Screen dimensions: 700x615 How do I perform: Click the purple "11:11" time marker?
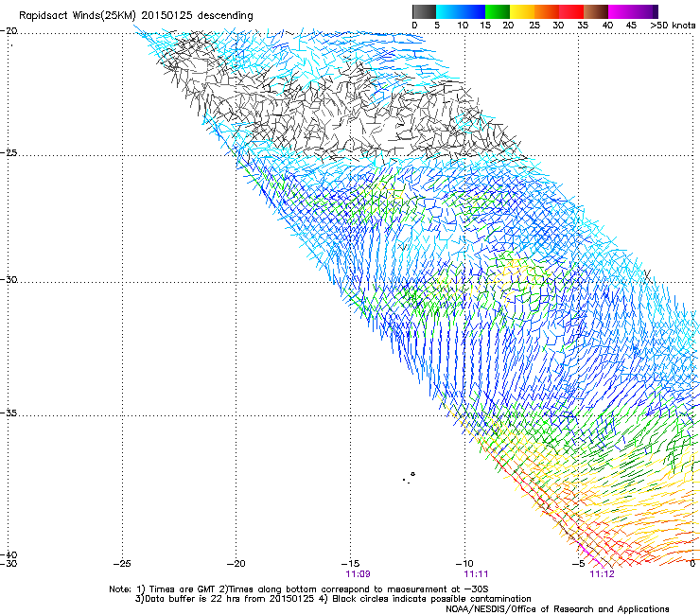click(476, 574)
